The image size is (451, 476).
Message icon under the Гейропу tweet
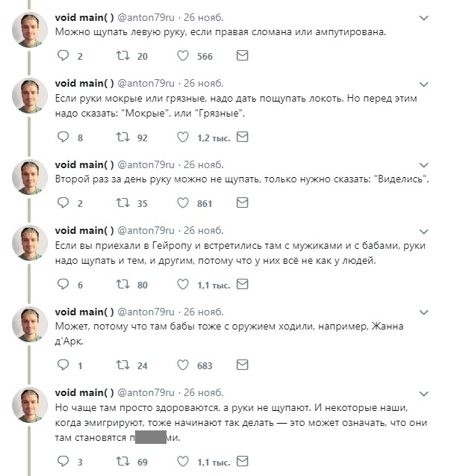[x=243, y=285]
